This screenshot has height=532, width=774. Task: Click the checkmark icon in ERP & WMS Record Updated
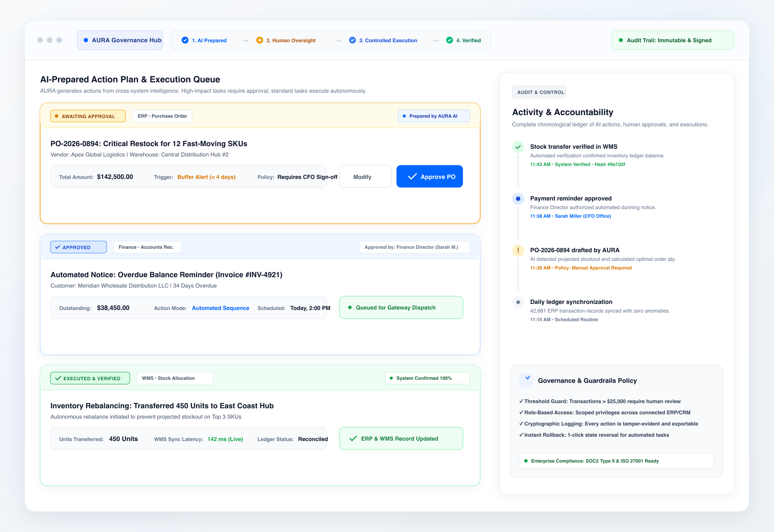353,438
